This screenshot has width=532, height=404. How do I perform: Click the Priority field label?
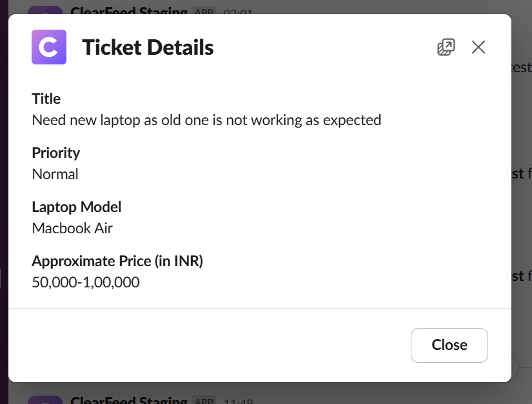(x=56, y=153)
